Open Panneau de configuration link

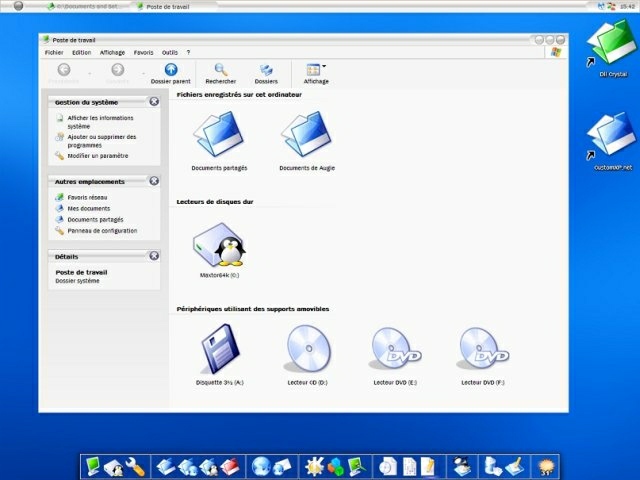coord(102,231)
